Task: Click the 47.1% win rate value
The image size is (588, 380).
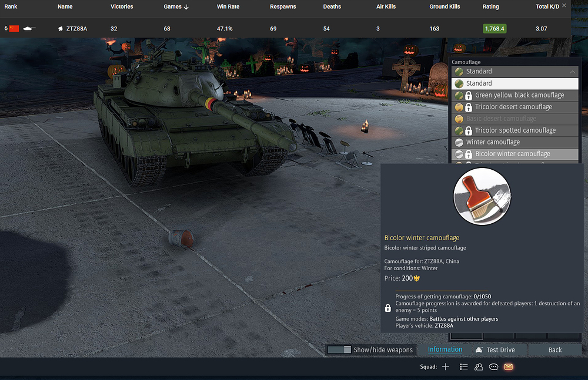Action: point(225,28)
